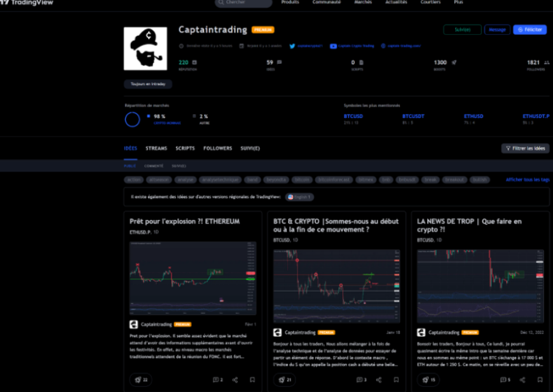
Task: Share the BTC & CRYPTO idea
Action: tap(379, 380)
